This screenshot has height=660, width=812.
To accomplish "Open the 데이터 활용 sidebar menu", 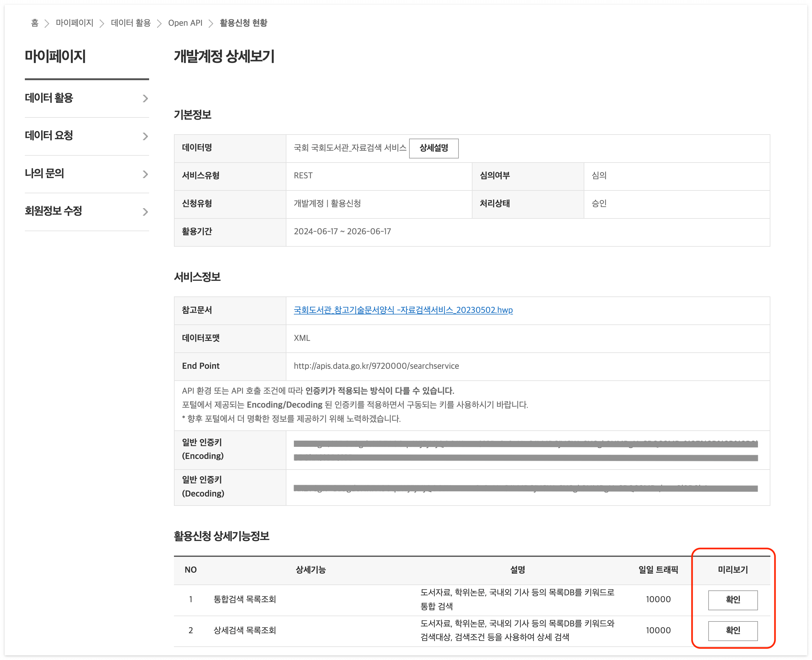I will pyautogui.click(x=49, y=98).
